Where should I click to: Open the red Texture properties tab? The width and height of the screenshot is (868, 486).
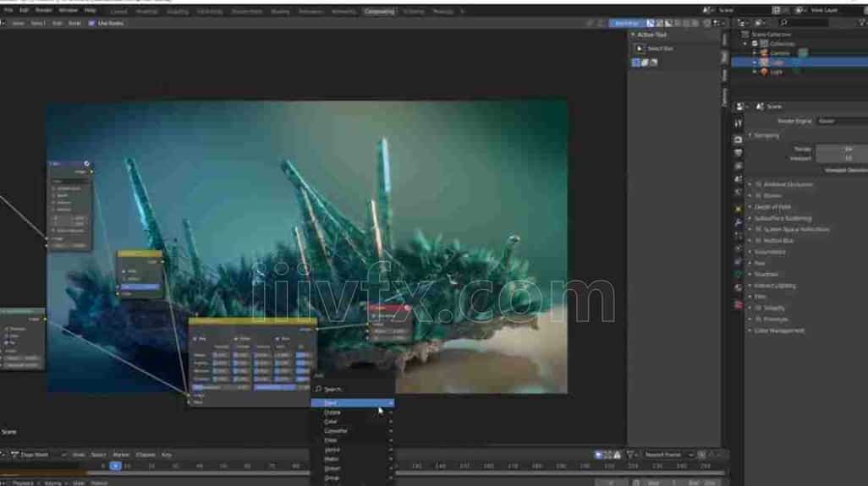pos(738,304)
